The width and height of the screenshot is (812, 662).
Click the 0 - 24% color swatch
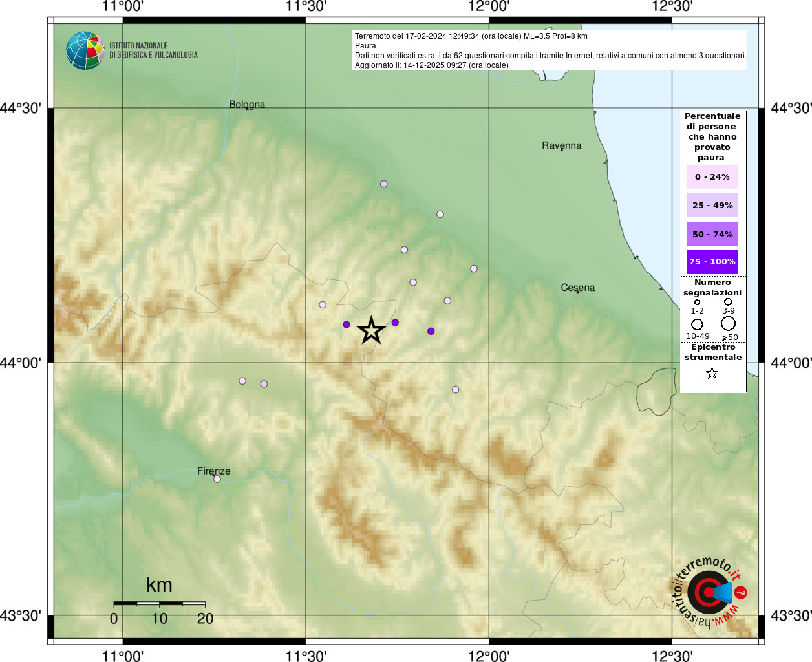[x=712, y=177]
